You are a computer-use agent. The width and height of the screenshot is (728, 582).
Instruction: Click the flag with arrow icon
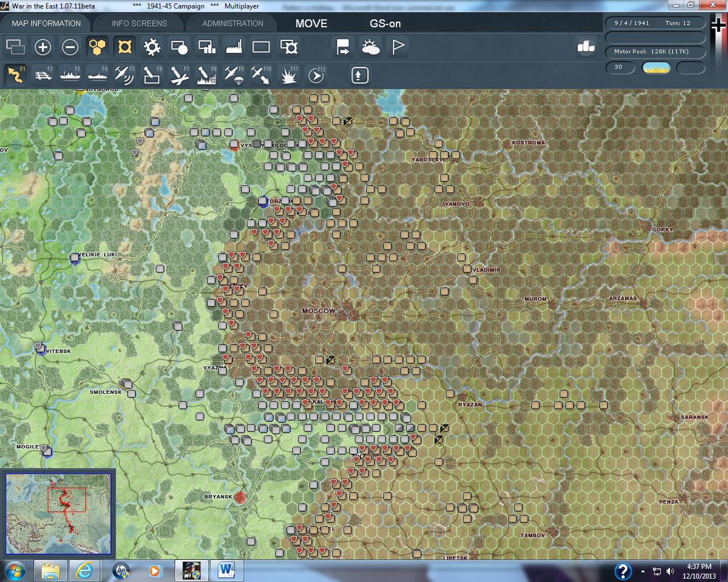coord(343,47)
